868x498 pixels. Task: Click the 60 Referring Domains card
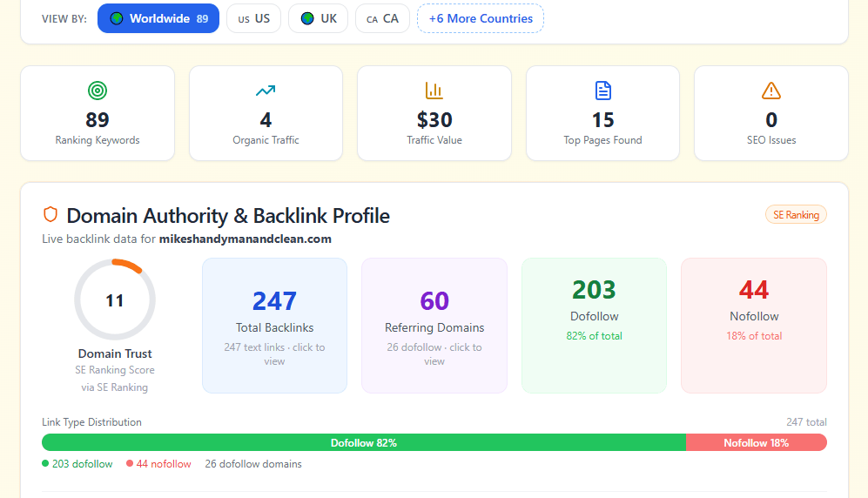click(x=434, y=326)
